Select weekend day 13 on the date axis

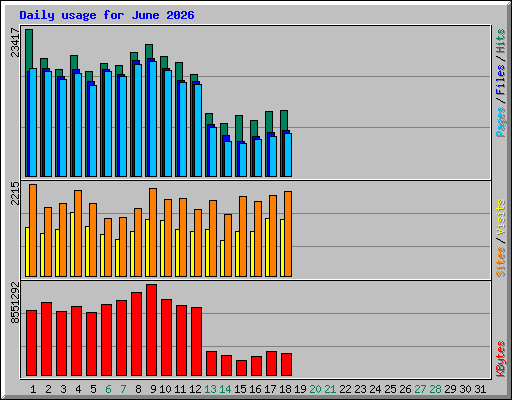click(x=210, y=389)
